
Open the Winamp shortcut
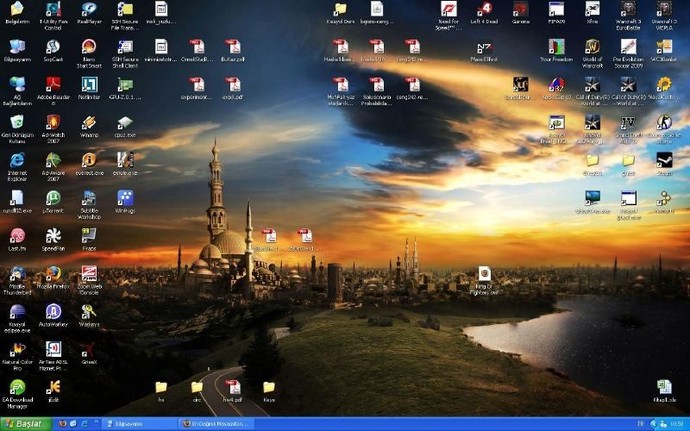(x=89, y=122)
